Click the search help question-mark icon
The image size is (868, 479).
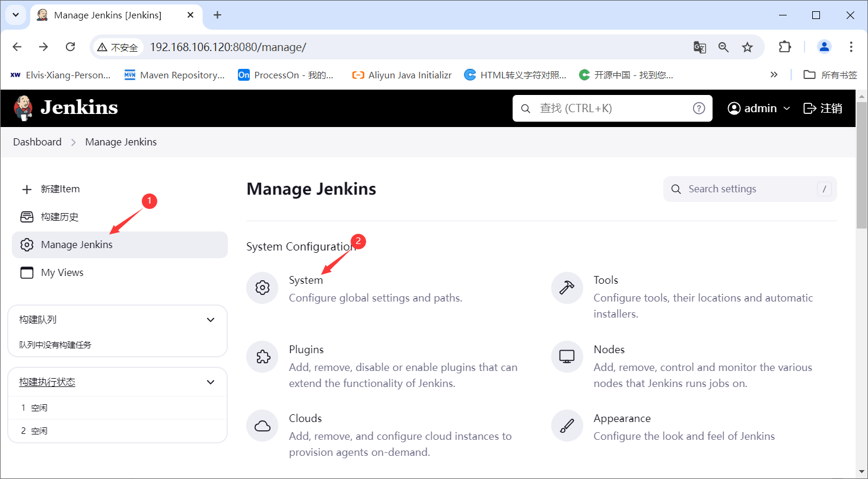[x=699, y=108]
